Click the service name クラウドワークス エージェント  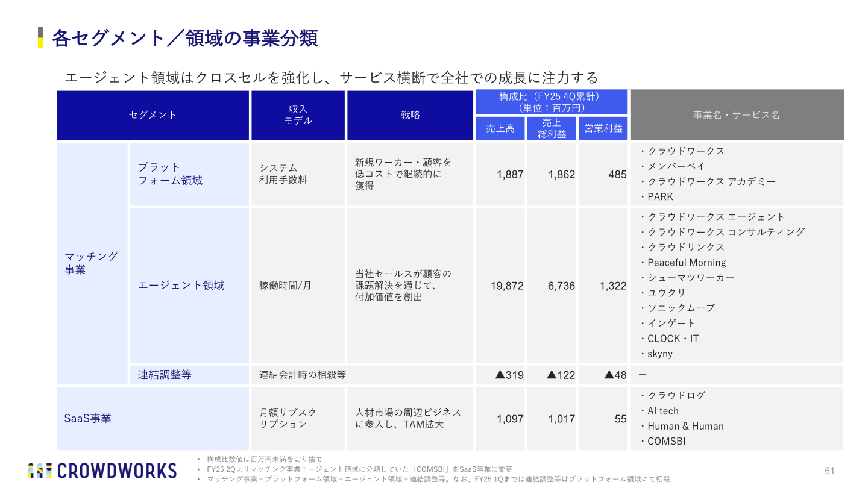point(716,217)
